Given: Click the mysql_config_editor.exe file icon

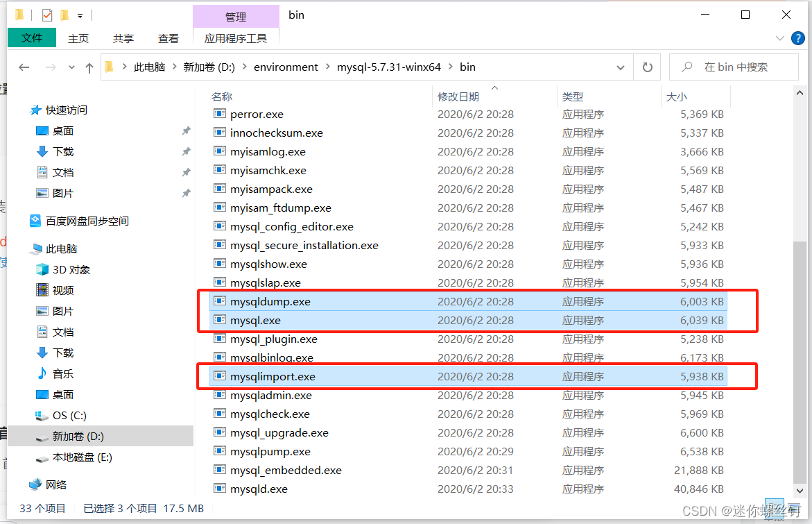Looking at the screenshot, I should [x=220, y=226].
